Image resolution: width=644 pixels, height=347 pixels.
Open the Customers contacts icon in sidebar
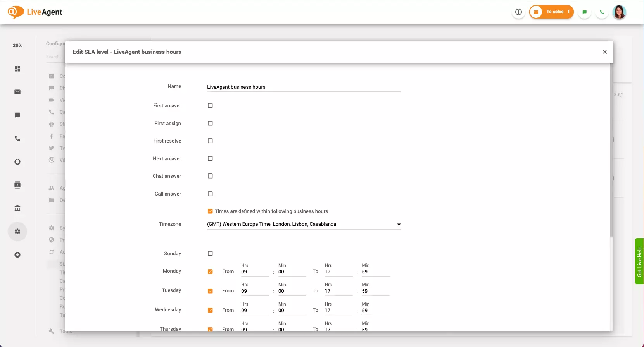coord(17,185)
